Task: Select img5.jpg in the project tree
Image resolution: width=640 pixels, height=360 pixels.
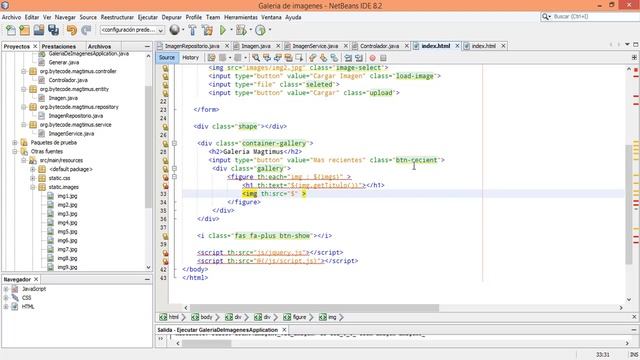Action: [x=67, y=231]
